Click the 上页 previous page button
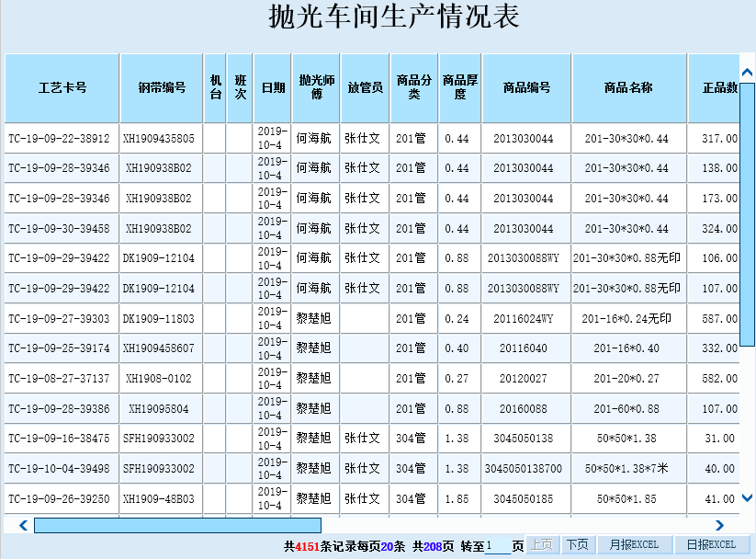756x559 pixels. tap(542, 544)
